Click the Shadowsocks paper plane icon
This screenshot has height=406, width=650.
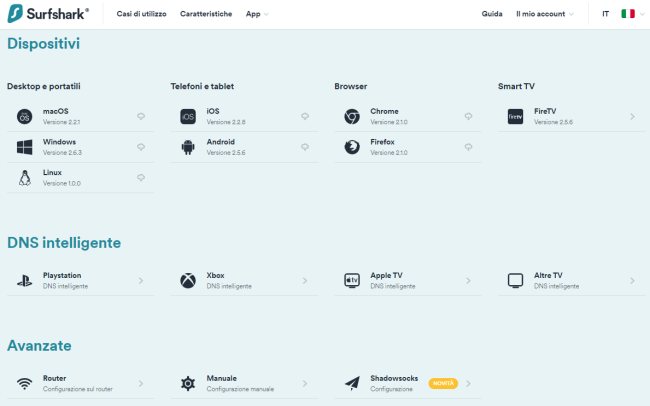point(352,384)
